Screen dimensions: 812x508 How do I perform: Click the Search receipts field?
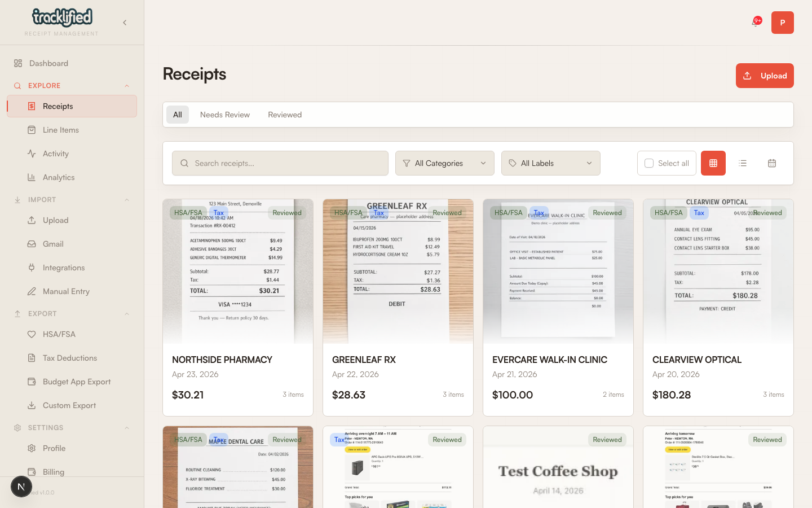[280, 163]
